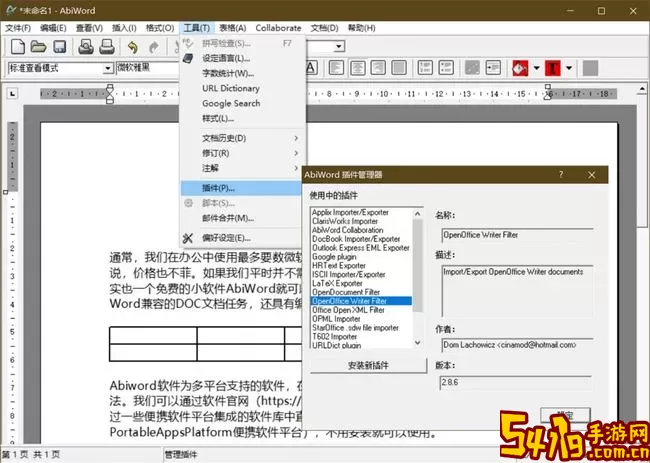
Task: Open the Documents (文档) menu
Action: click(325, 28)
